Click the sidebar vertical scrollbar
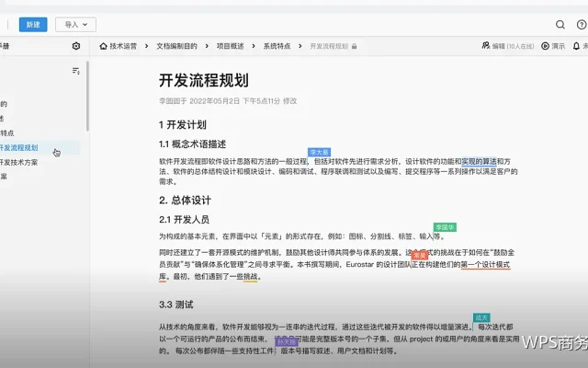Viewport: 588px width, 368px height. tap(88, 96)
